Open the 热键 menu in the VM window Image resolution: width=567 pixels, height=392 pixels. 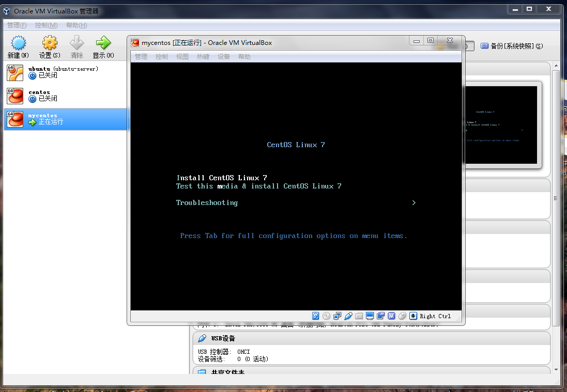(203, 57)
